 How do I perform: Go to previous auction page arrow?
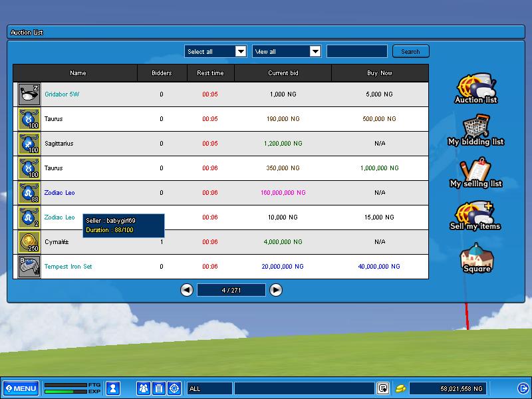coord(187,290)
